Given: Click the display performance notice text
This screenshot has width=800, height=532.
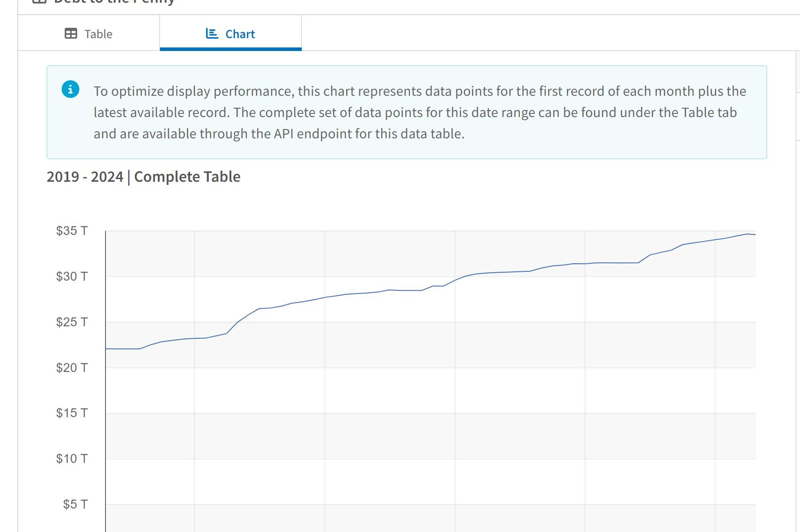Looking at the screenshot, I should tap(419, 112).
